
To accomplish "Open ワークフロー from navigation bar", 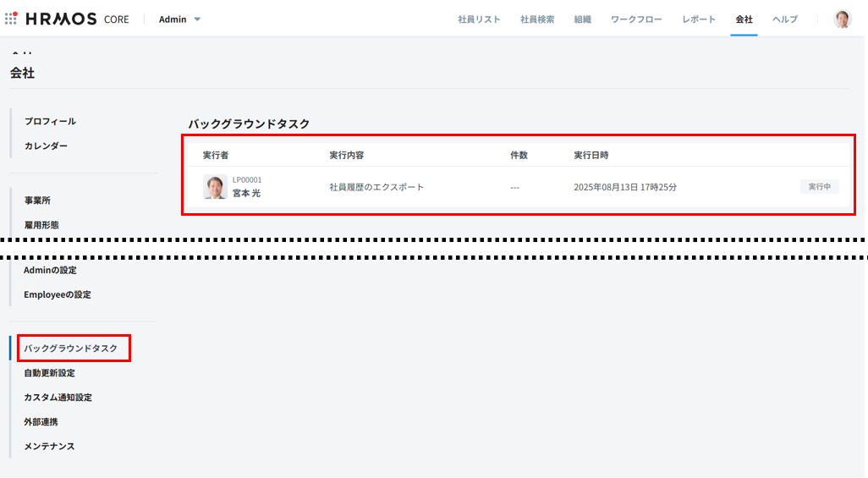I will click(x=636, y=19).
